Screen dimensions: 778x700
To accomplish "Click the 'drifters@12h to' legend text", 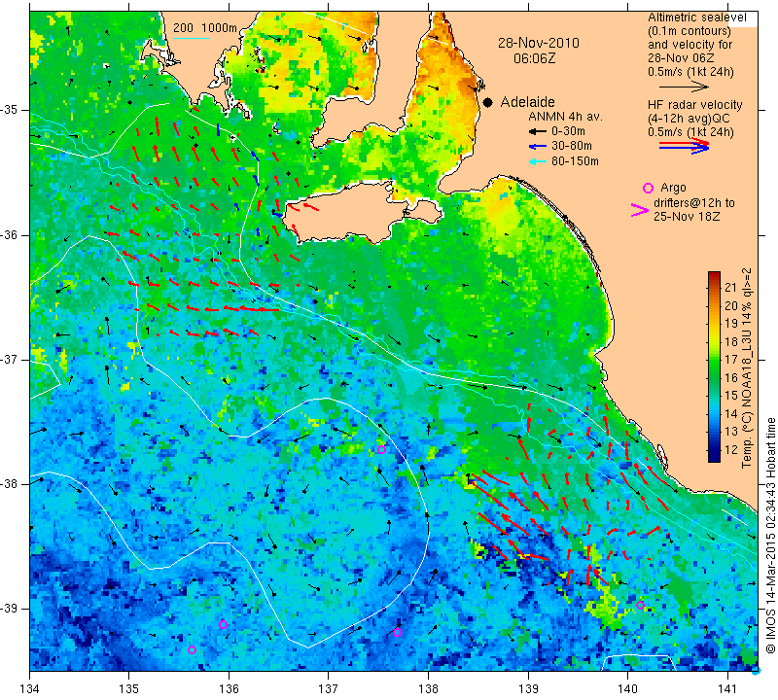I will [694, 203].
